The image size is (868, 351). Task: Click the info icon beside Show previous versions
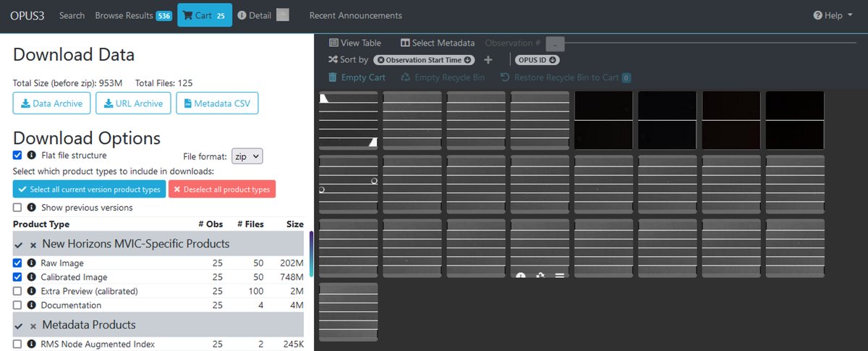(x=31, y=208)
